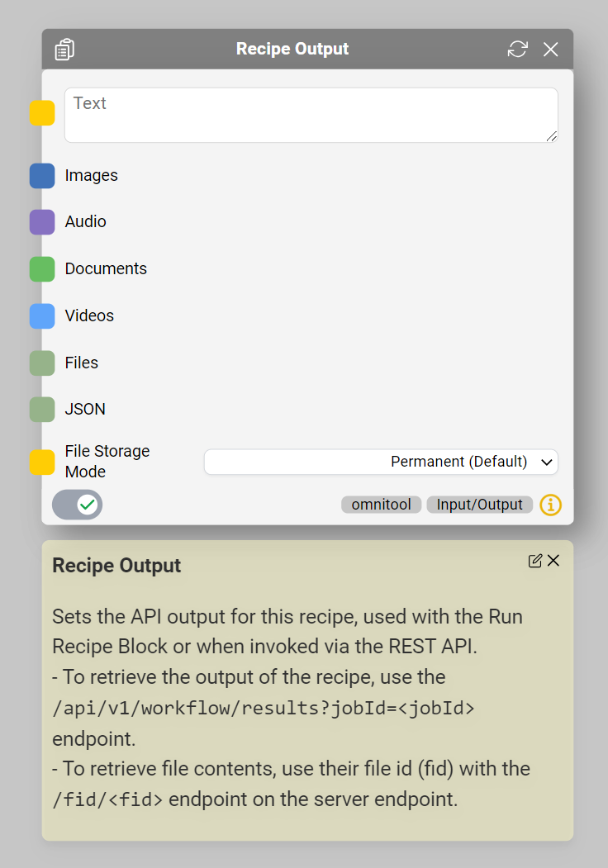Screen dimensions: 608x868
Task: Close the Recipe Output block
Action: click(x=551, y=50)
